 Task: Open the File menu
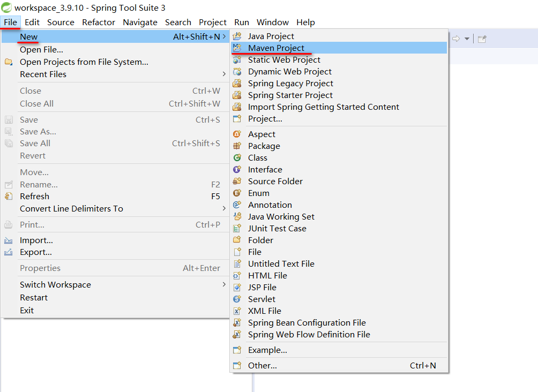click(x=11, y=22)
